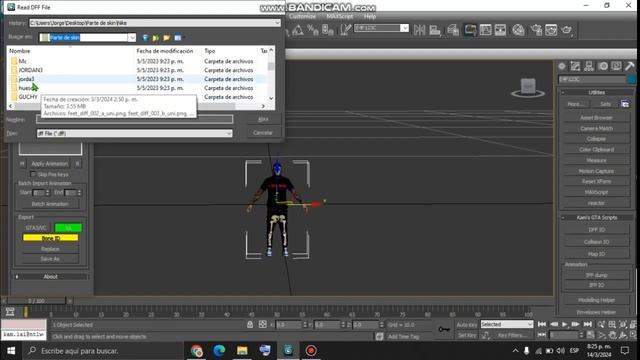Switch to the Create command panel tab

tap(562, 66)
